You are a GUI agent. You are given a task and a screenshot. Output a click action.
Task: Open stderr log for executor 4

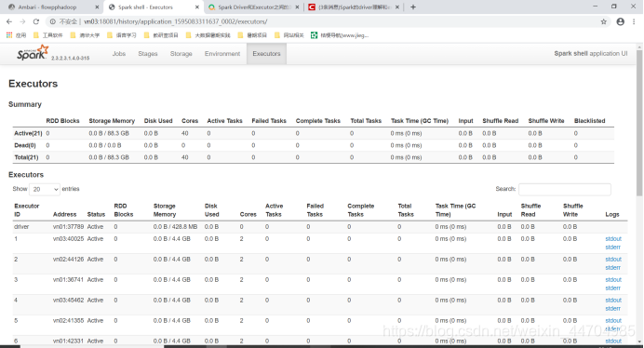click(612, 309)
